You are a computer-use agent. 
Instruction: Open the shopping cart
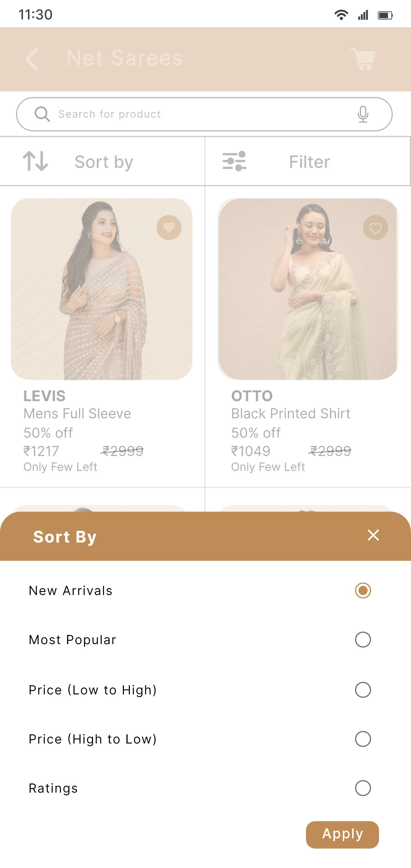pyautogui.click(x=363, y=59)
